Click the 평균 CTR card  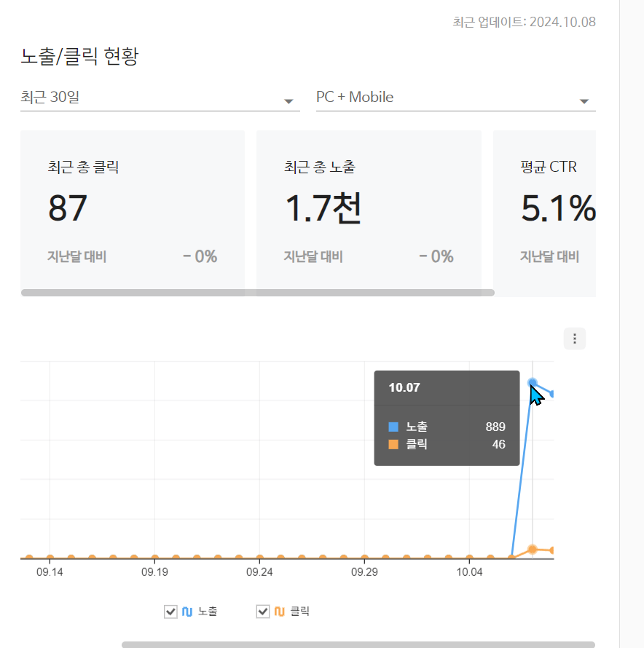coord(544,213)
